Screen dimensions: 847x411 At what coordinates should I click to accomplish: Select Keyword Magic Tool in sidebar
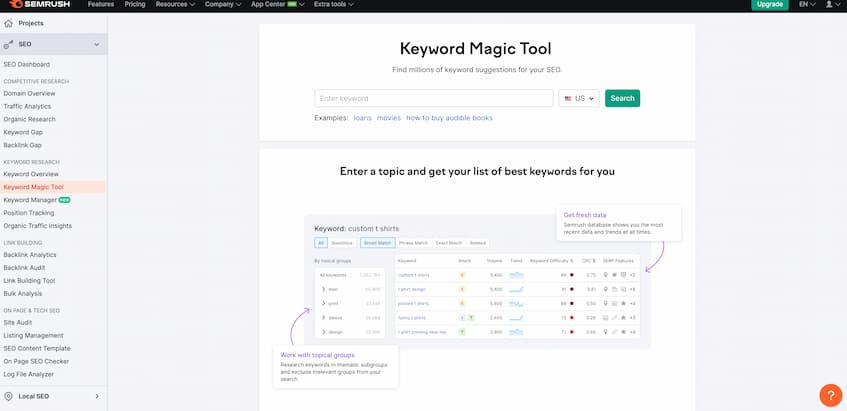point(33,187)
